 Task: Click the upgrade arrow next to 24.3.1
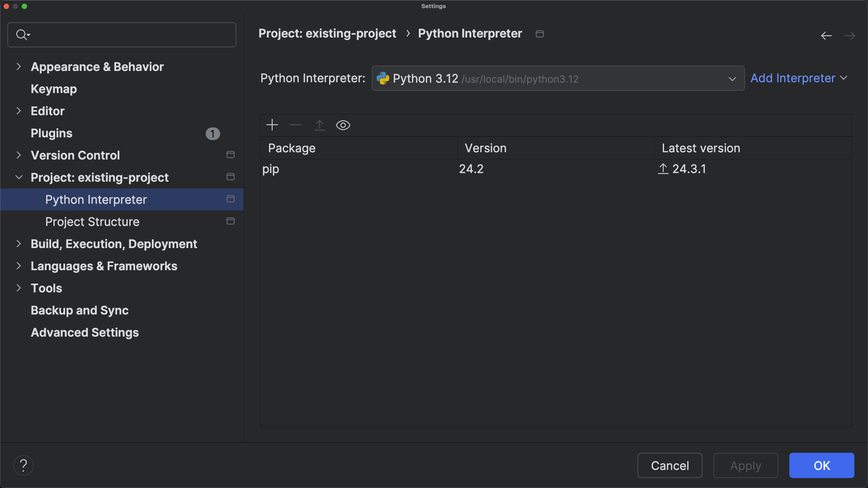click(x=662, y=169)
